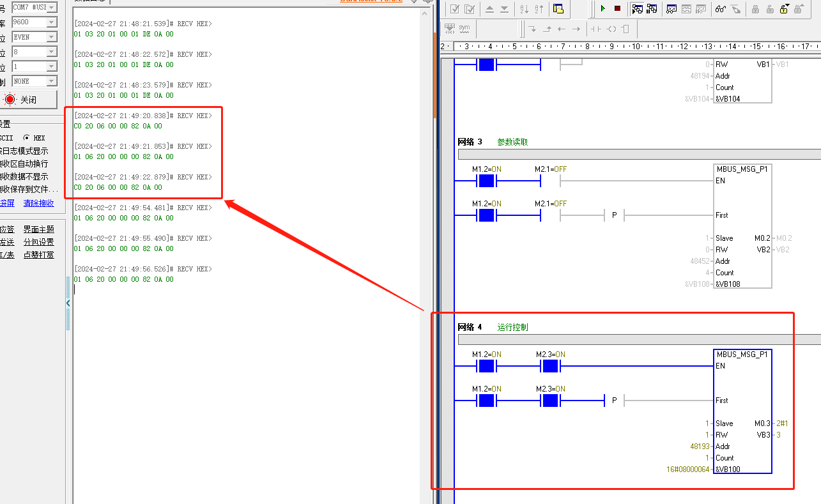Click the green Run PLC icon
Screen dimensions: 821x504
tap(602, 8)
